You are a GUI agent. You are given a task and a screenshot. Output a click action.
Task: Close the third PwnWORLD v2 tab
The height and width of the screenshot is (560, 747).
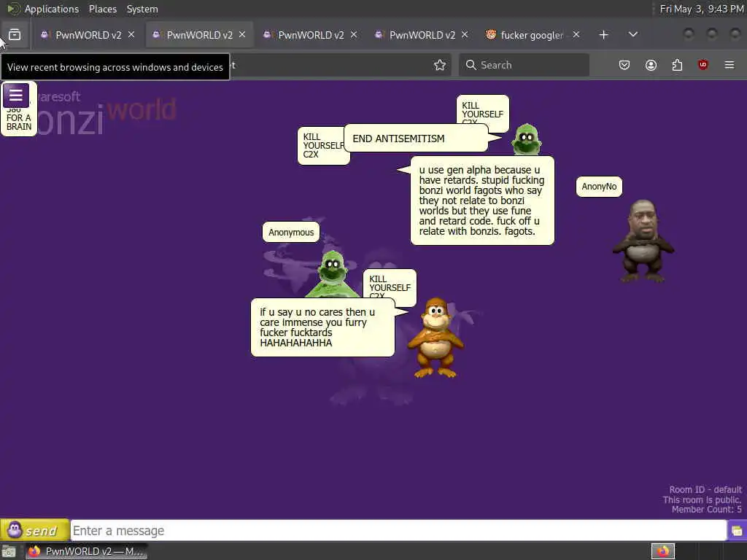pyautogui.click(x=354, y=35)
